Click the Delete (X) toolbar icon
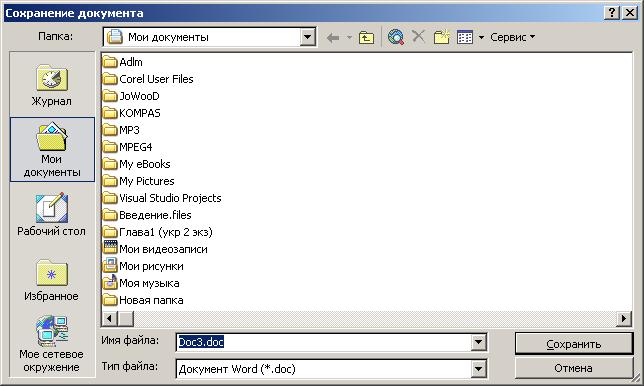 point(418,37)
